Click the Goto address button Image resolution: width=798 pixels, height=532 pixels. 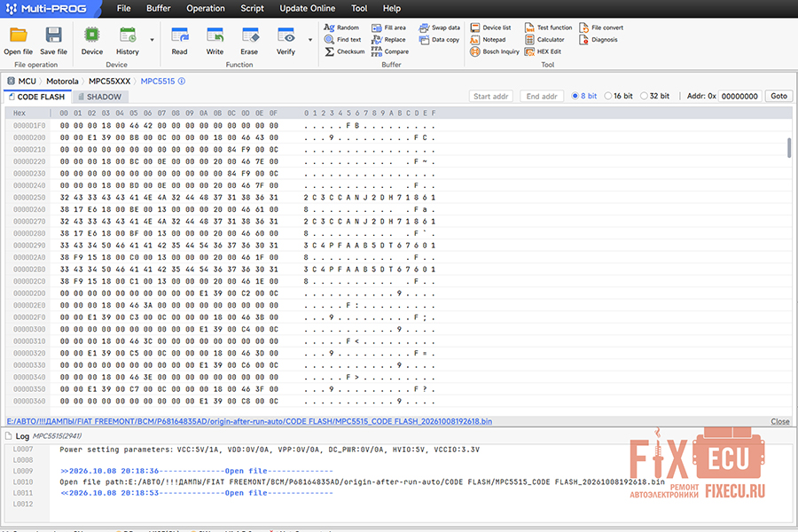tap(778, 96)
